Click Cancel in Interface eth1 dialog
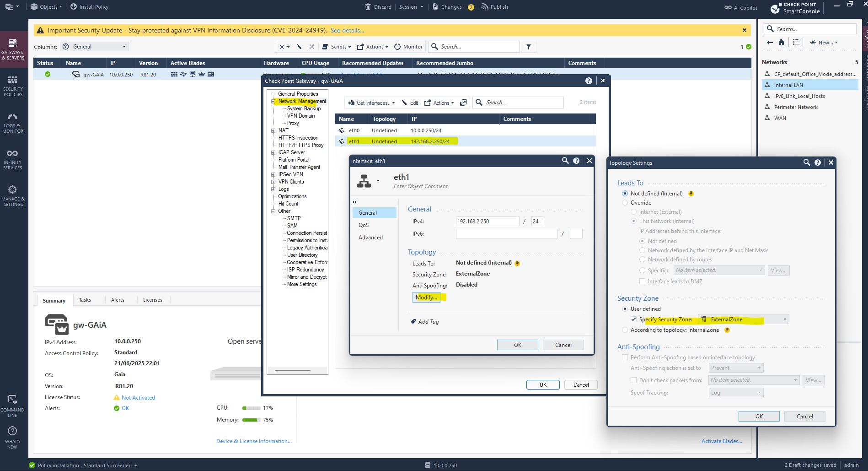This screenshot has height=471, width=868. click(563, 345)
